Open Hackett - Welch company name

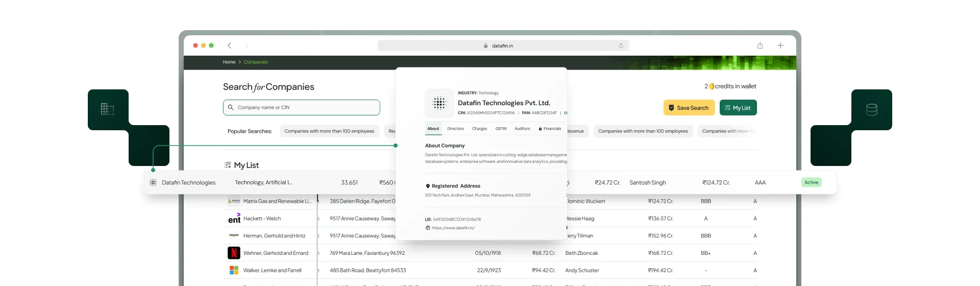pos(262,219)
